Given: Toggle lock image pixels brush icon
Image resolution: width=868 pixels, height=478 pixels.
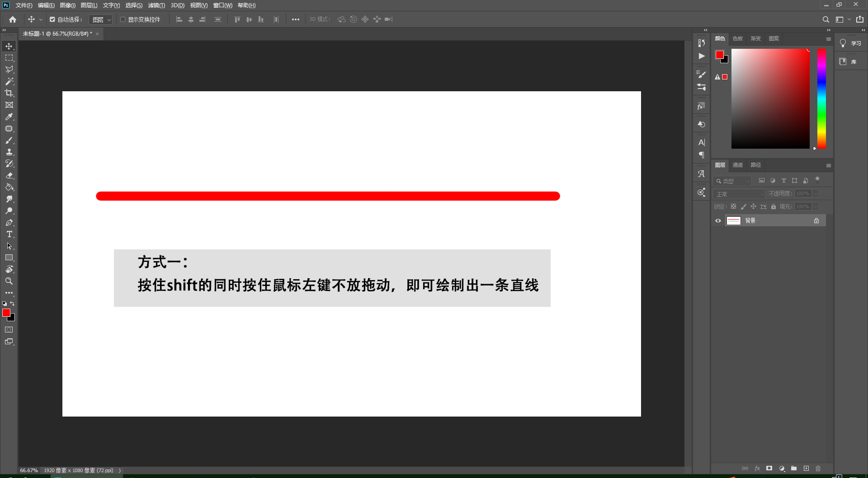Looking at the screenshot, I should pos(743,206).
